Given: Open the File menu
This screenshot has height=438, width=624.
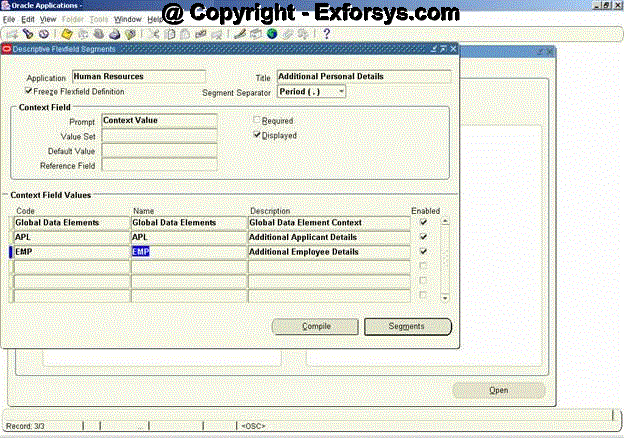Looking at the screenshot, I should 9,19.
